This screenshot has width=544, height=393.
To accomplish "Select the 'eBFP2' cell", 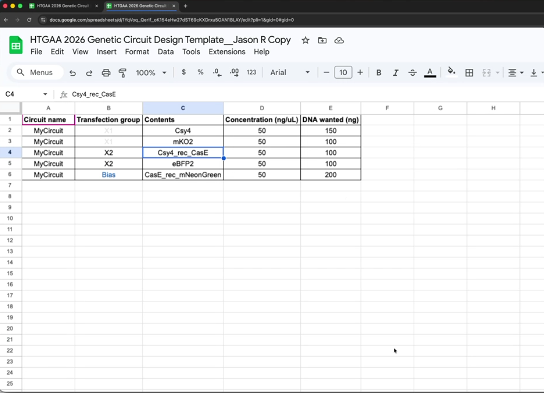I will click(183, 164).
